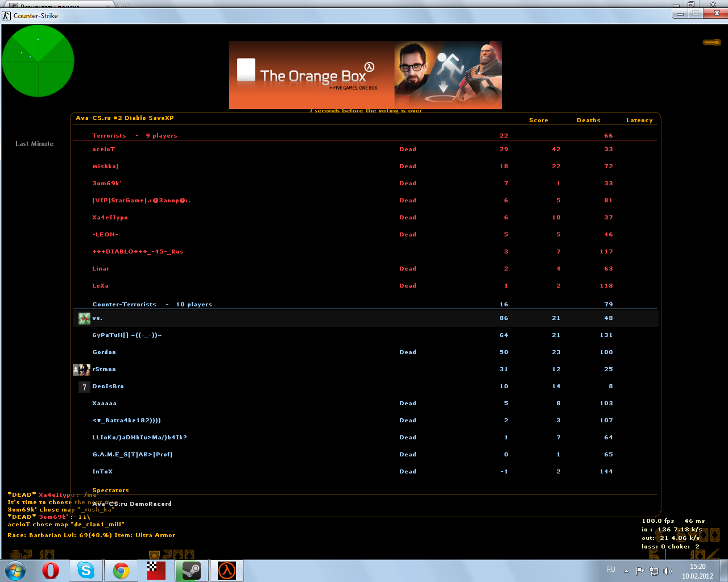Click the Terrorists team header
Viewport: 728px width, 582px height.
pyautogui.click(x=135, y=136)
